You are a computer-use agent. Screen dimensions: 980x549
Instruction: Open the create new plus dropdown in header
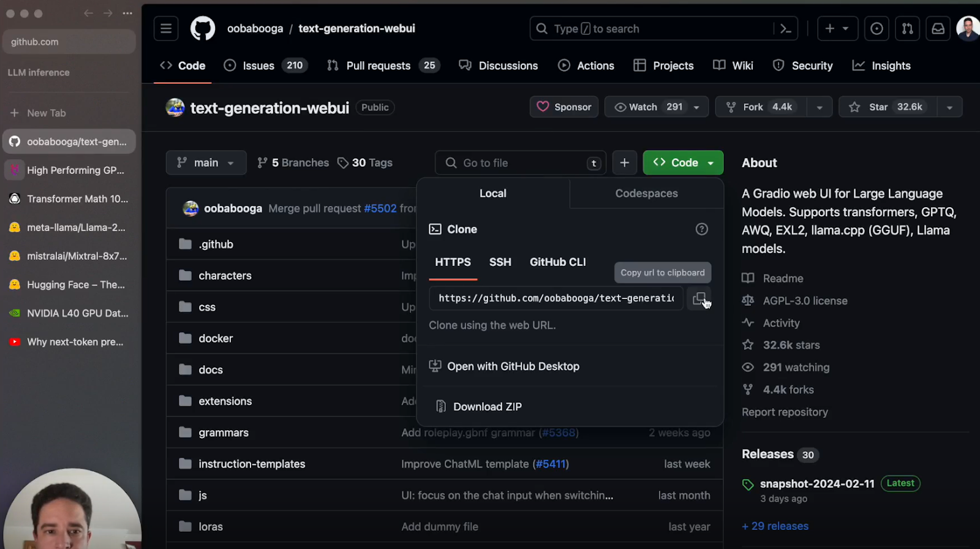(x=837, y=29)
